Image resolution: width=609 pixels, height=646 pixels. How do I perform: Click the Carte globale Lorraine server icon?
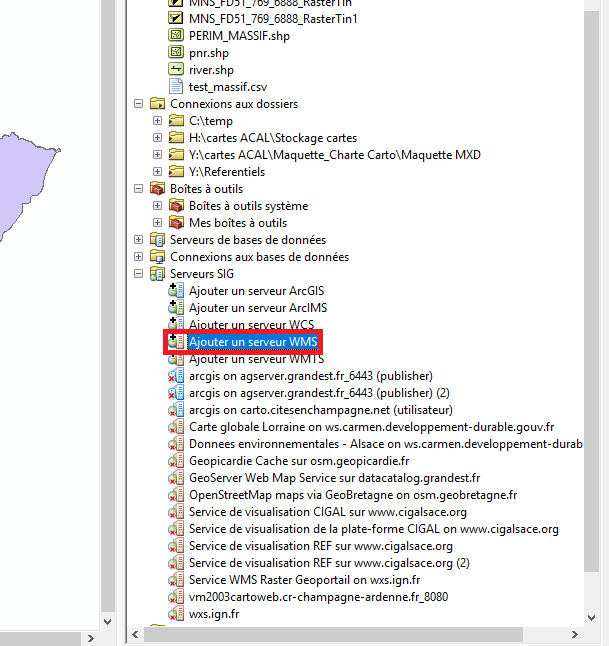pos(176,426)
